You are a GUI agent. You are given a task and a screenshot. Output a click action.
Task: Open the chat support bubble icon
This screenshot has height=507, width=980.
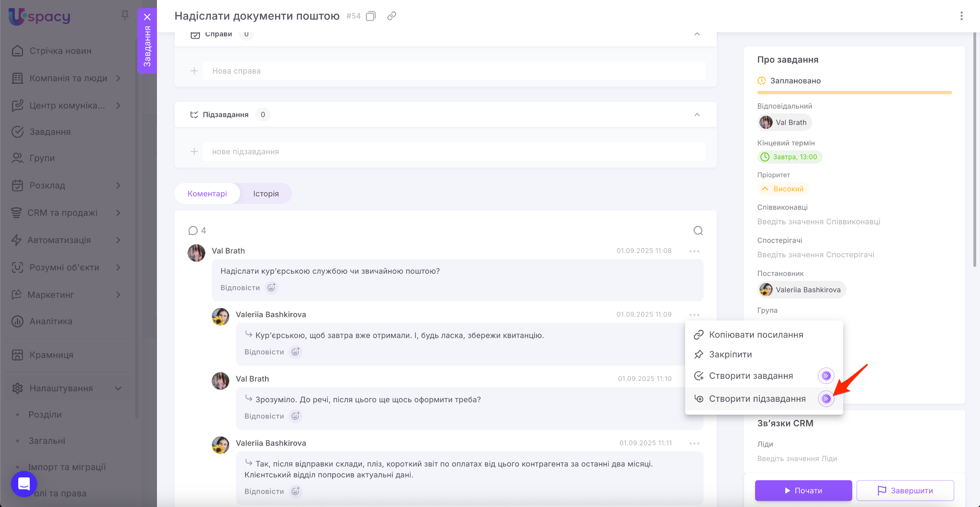coord(24,484)
